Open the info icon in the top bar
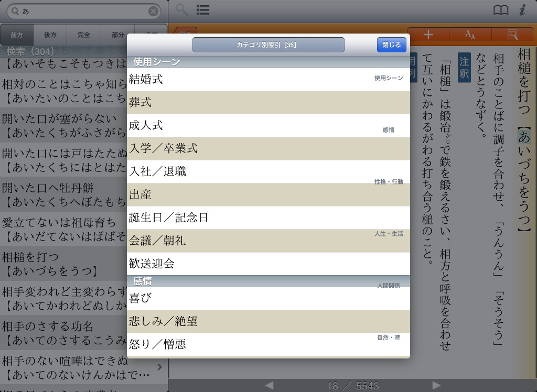537x392 pixels. [x=522, y=10]
